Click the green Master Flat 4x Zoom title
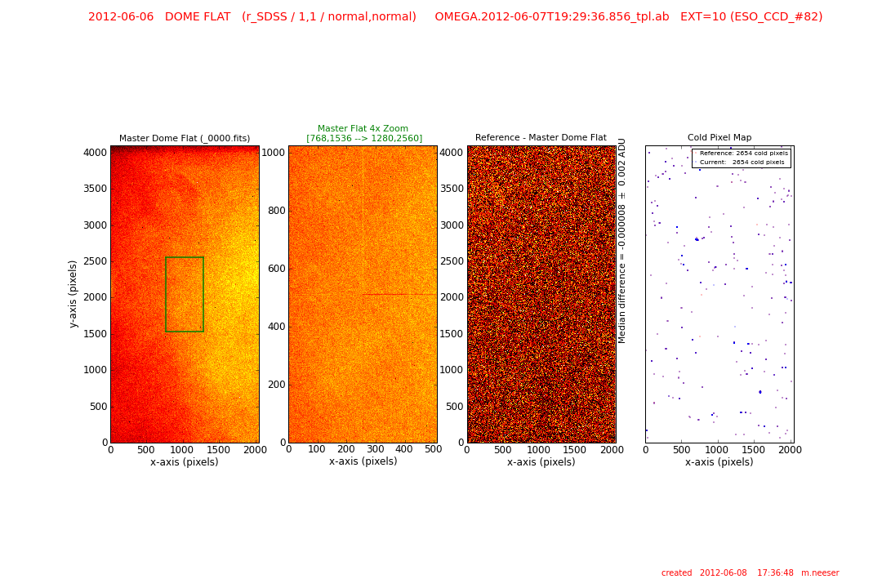 click(363, 128)
